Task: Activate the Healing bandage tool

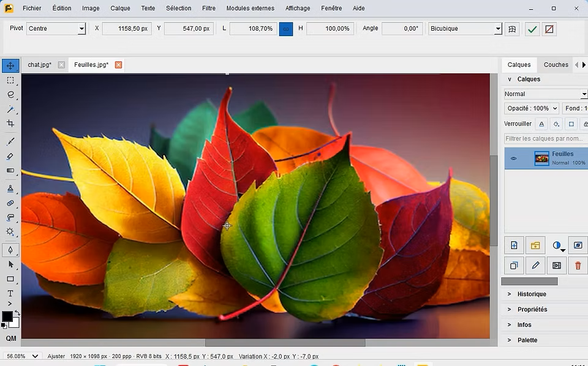Action: [10, 203]
